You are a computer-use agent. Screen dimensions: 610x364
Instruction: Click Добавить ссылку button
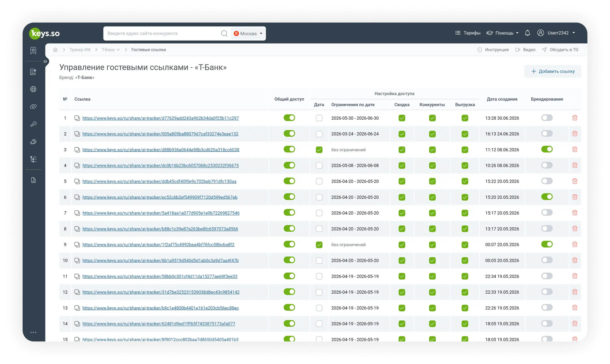553,71
